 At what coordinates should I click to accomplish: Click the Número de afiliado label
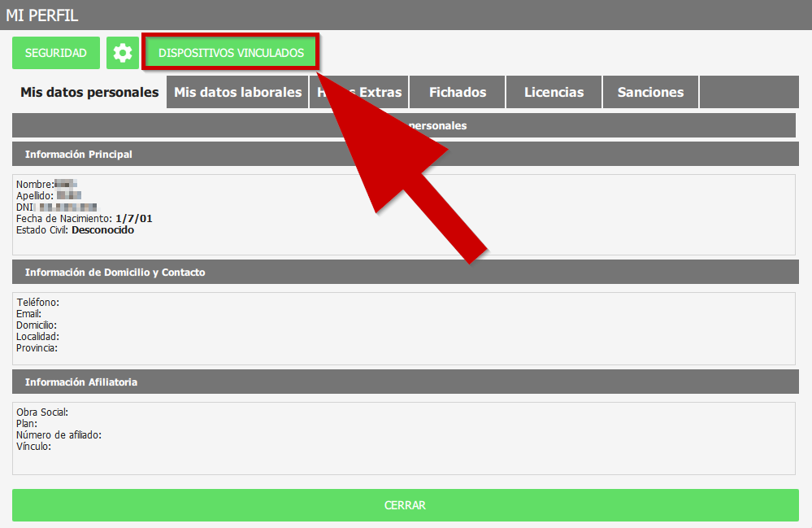click(59, 435)
